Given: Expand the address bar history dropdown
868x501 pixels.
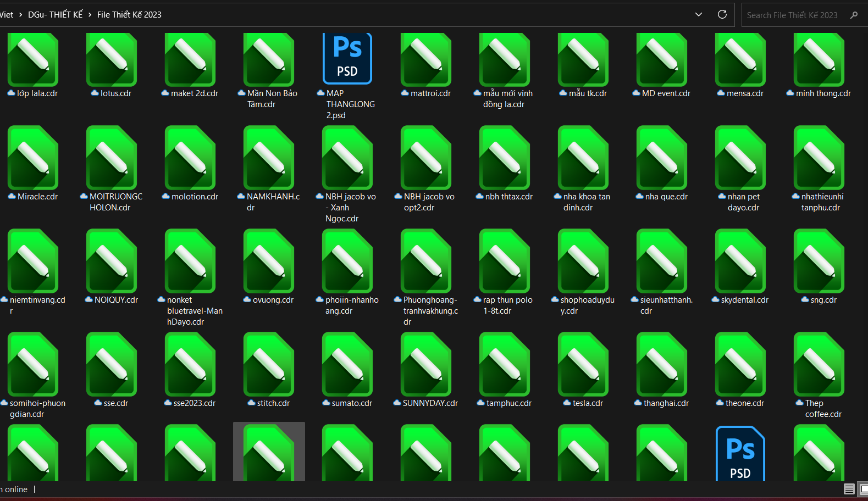Looking at the screenshot, I should click(x=699, y=15).
